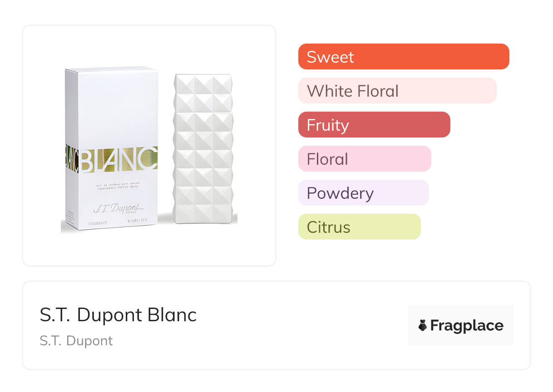
Task: Click the BLANC lettering on the box
Action: tap(118, 160)
